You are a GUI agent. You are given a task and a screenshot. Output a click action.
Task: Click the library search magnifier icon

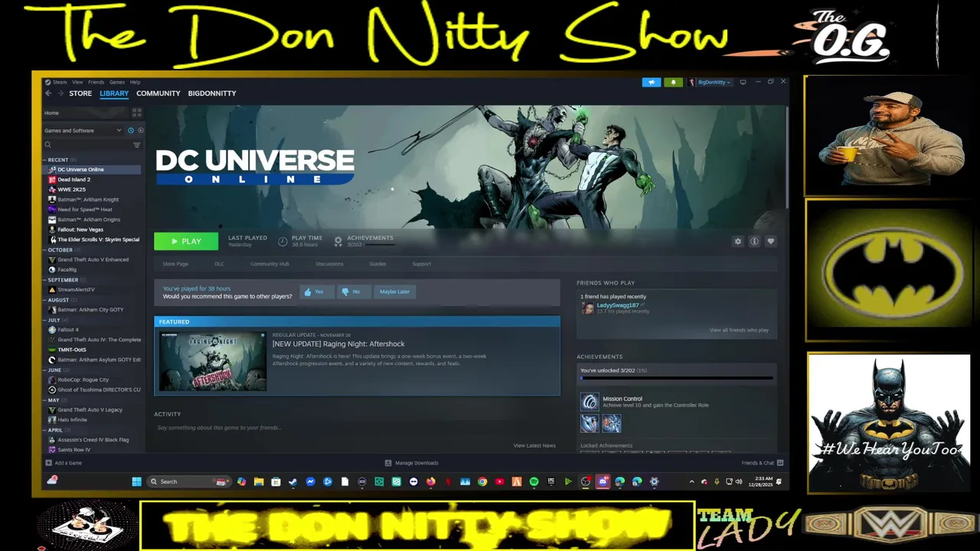47,145
